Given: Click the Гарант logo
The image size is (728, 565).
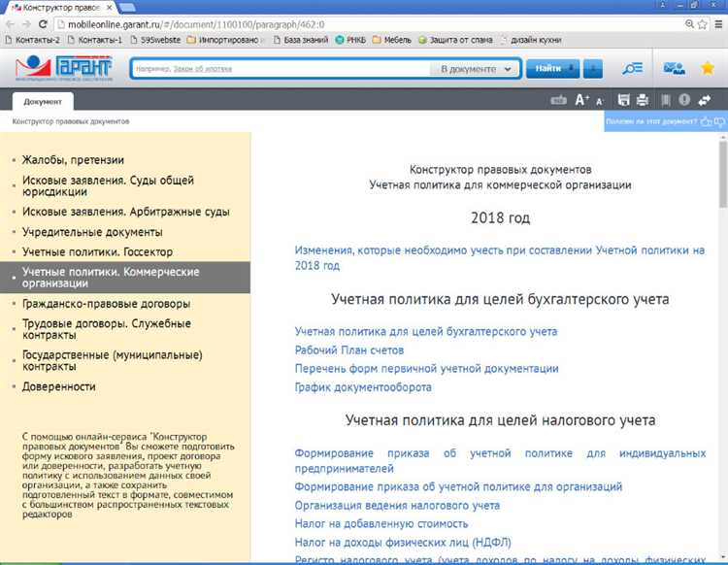Looking at the screenshot, I should [x=64, y=68].
